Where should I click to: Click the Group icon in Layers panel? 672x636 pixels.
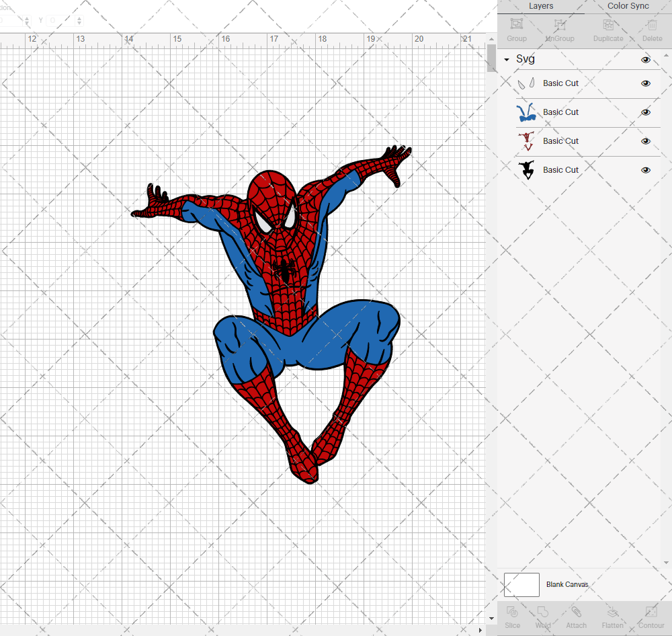pos(516,24)
